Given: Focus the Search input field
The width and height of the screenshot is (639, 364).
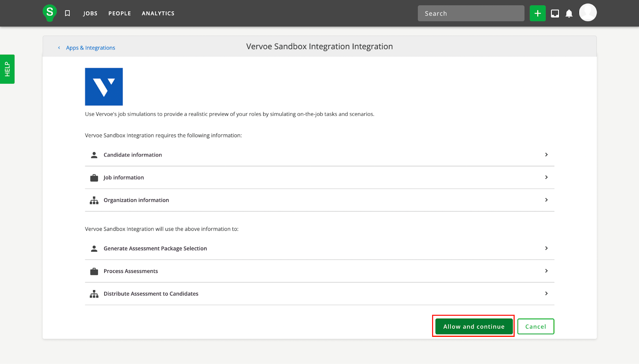Looking at the screenshot, I should (x=471, y=13).
